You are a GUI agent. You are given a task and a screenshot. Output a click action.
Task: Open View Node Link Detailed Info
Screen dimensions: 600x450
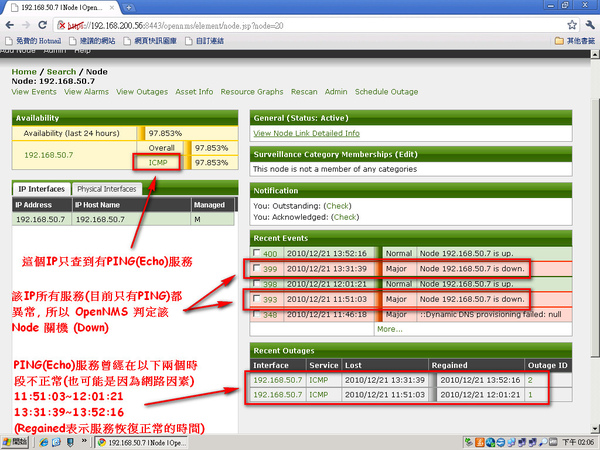307,133
